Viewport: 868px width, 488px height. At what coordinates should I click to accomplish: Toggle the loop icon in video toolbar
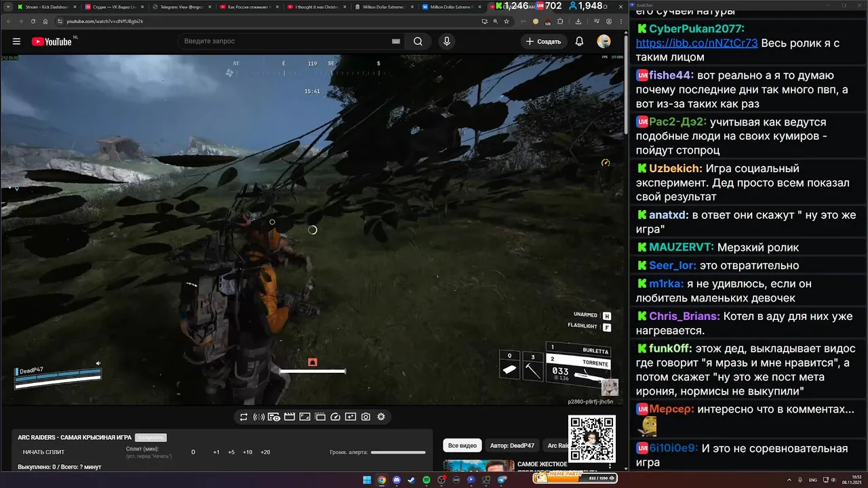point(243,417)
